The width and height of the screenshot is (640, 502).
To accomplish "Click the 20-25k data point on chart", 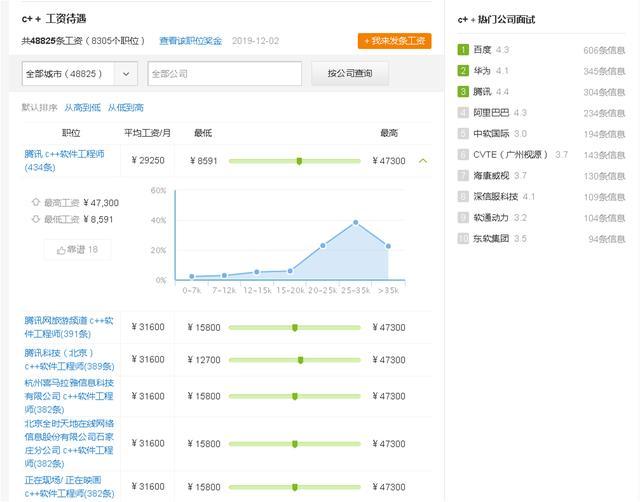I will coord(323,245).
